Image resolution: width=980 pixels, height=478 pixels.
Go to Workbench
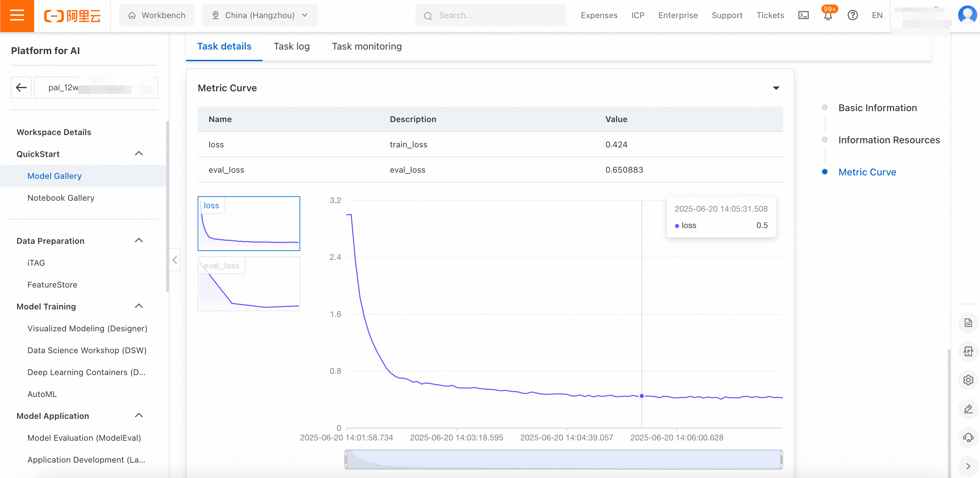(157, 16)
